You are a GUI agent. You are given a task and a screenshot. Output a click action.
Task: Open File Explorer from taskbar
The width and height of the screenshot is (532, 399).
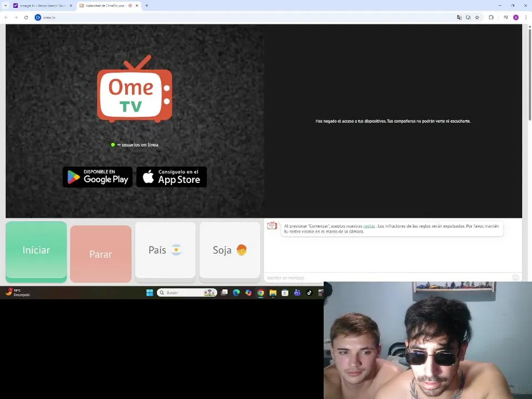(x=273, y=293)
